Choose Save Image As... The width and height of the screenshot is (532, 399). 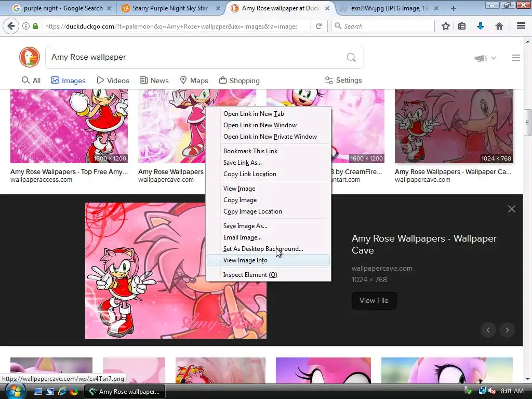[268, 225]
